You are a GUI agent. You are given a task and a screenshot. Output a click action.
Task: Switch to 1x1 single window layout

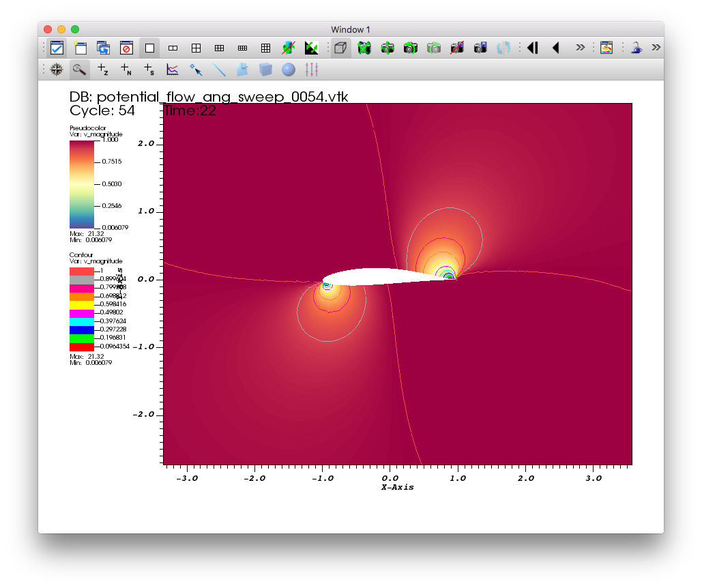150,48
